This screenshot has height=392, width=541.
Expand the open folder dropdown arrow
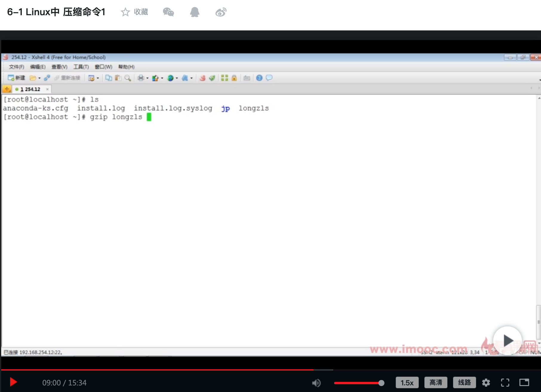coord(39,78)
